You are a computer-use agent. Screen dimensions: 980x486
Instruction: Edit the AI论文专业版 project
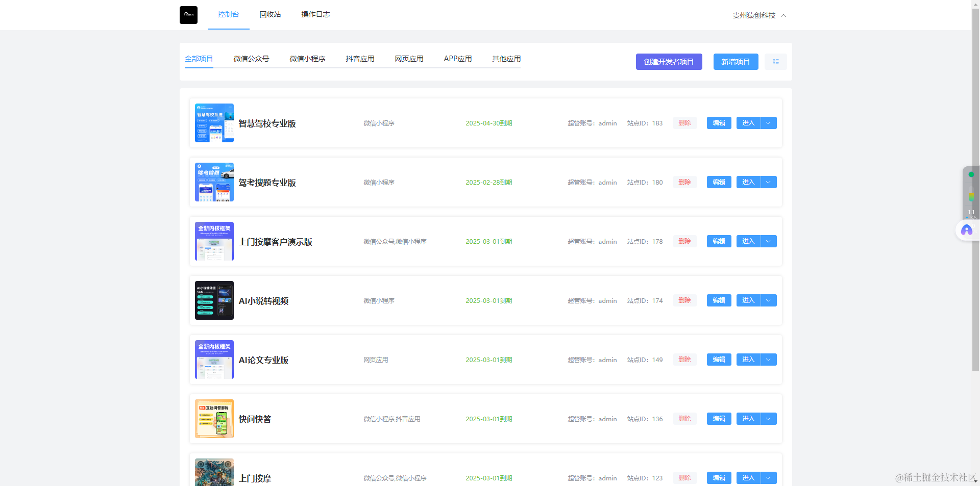[x=719, y=360]
